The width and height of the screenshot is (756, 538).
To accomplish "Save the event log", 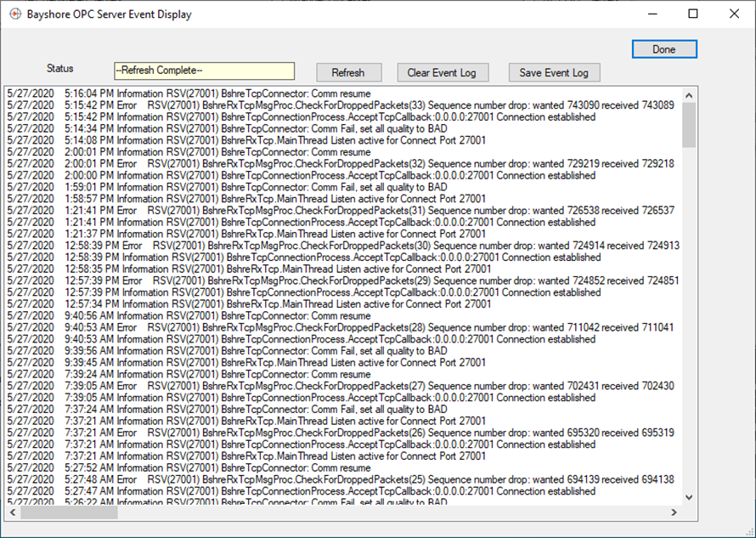I will [x=554, y=73].
